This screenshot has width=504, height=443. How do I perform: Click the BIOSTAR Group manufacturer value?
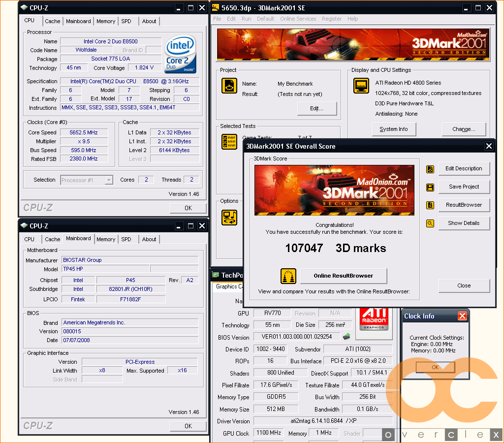pos(130,260)
